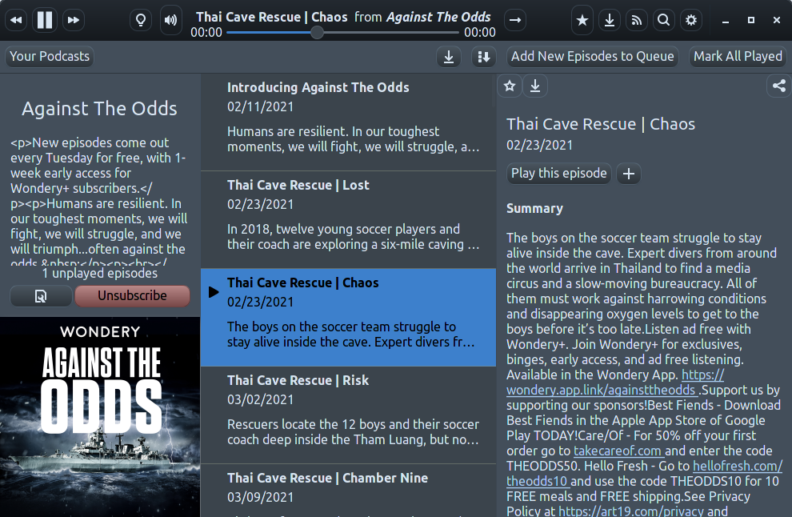Click the Summary heading
The width and height of the screenshot is (792, 517).
coord(534,209)
